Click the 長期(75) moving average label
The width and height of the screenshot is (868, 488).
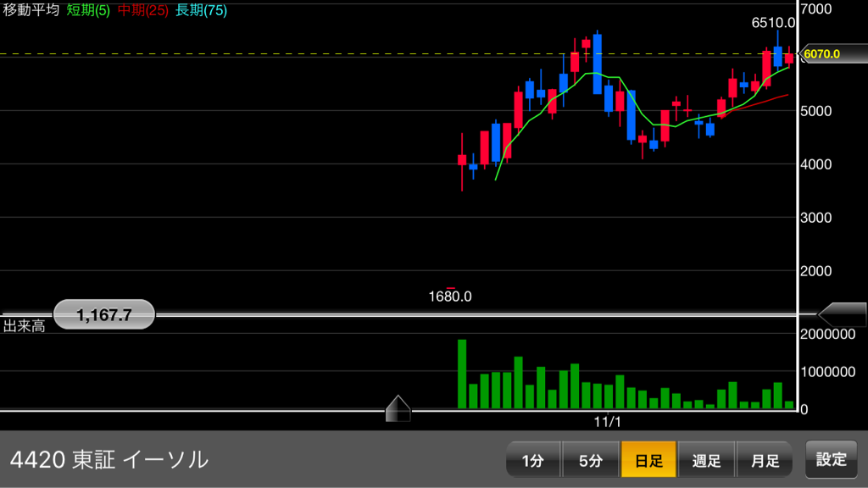tap(201, 10)
